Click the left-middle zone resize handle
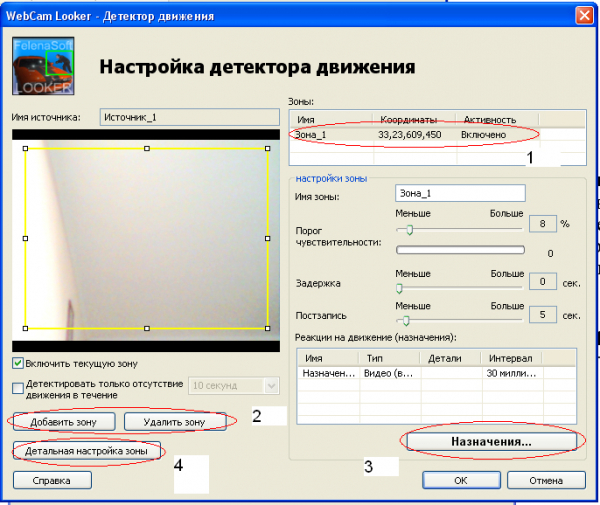600x505 pixels. coord(26,238)
